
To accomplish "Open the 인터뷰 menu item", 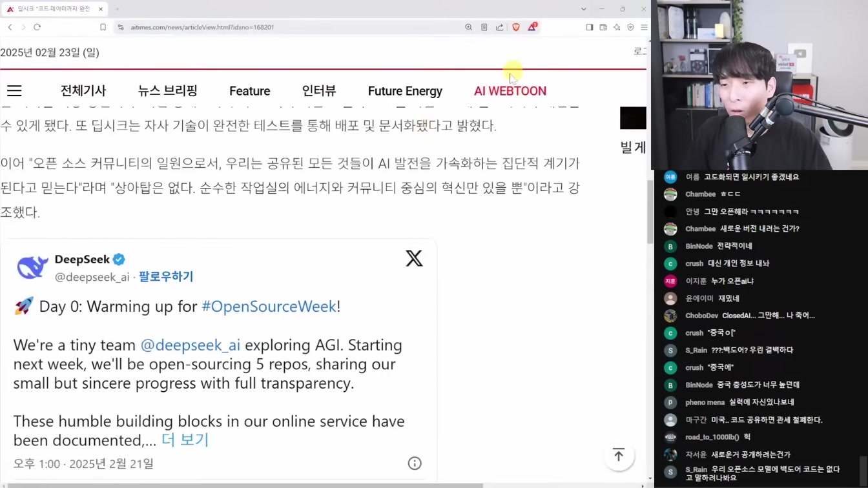I will tap(319, 91).
